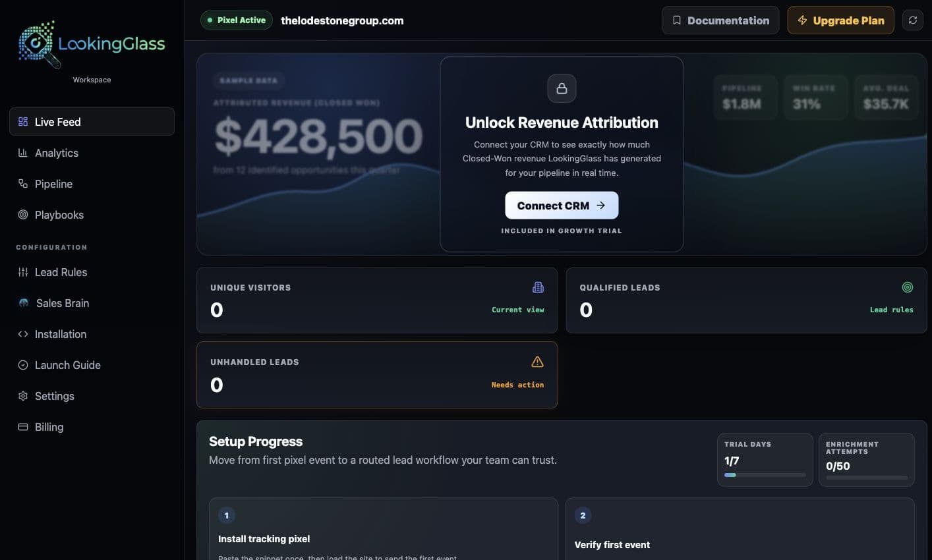Click the Launch Guide checkmark icon
This screenshot has height=560, width=932.
[x=23, y=365]
